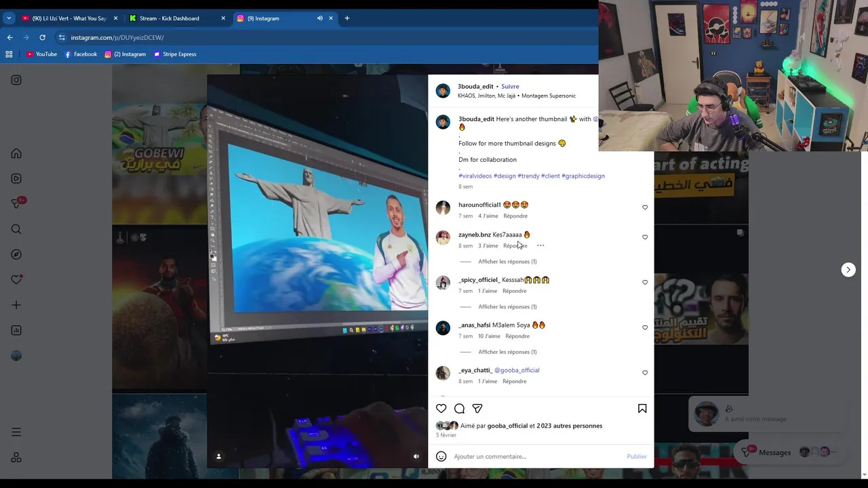
Task: Open the Search icon in the sidebar
Action: (x=16, y=229)
